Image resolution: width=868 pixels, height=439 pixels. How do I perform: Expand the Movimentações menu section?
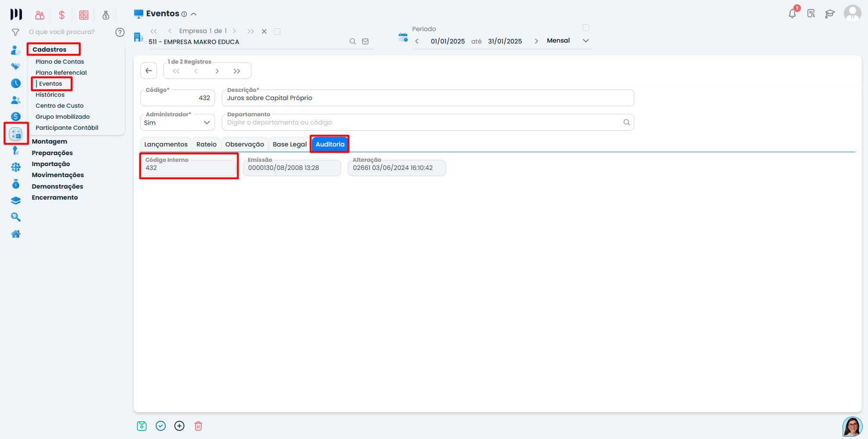58,175
